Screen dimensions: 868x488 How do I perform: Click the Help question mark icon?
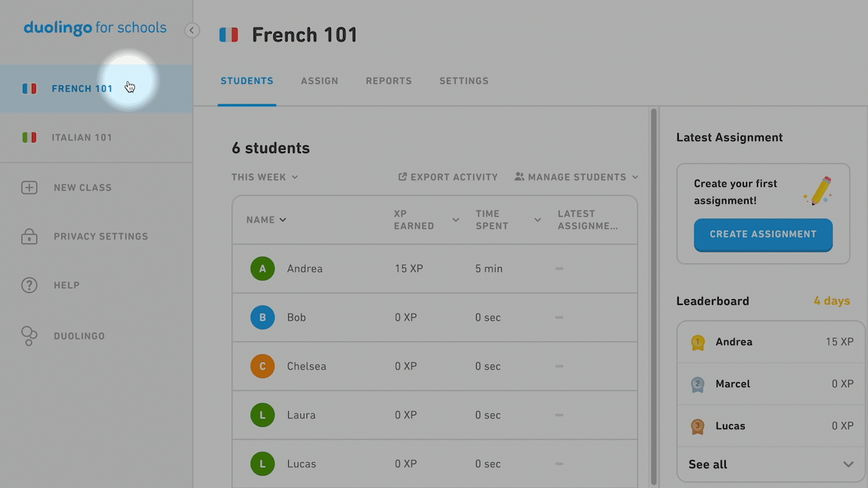[x=29, y=285]
